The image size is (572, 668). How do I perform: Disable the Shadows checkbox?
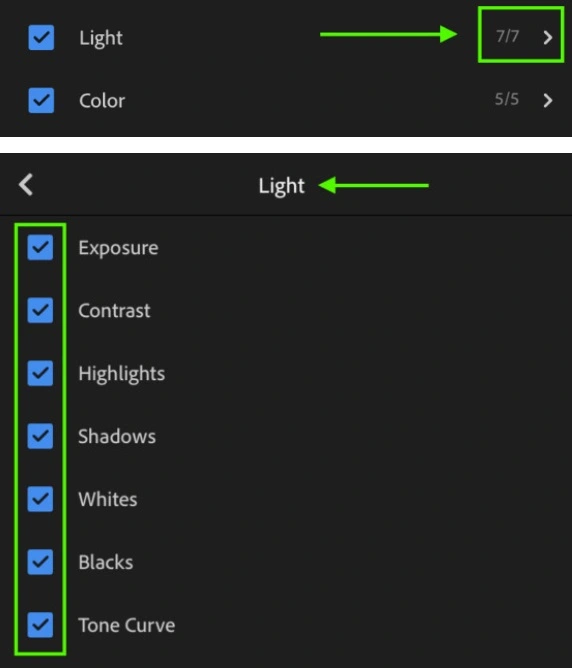click(40, 436)
